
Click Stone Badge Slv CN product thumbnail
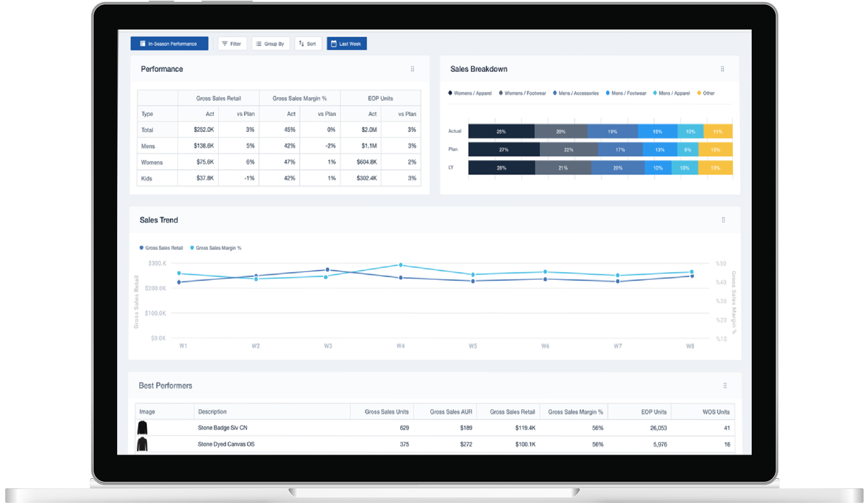click(142, 427)
